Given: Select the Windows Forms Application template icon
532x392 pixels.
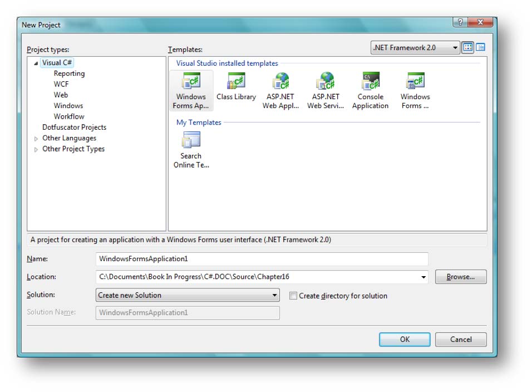Looking at the screenshot, I should [x=191, y=82].
